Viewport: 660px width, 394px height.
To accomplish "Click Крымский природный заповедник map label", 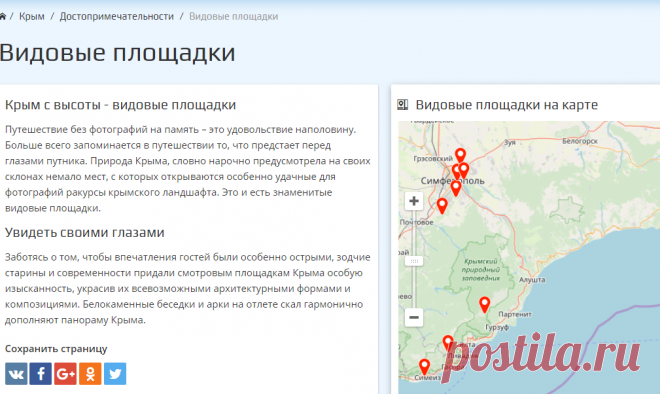I will 481,270.
